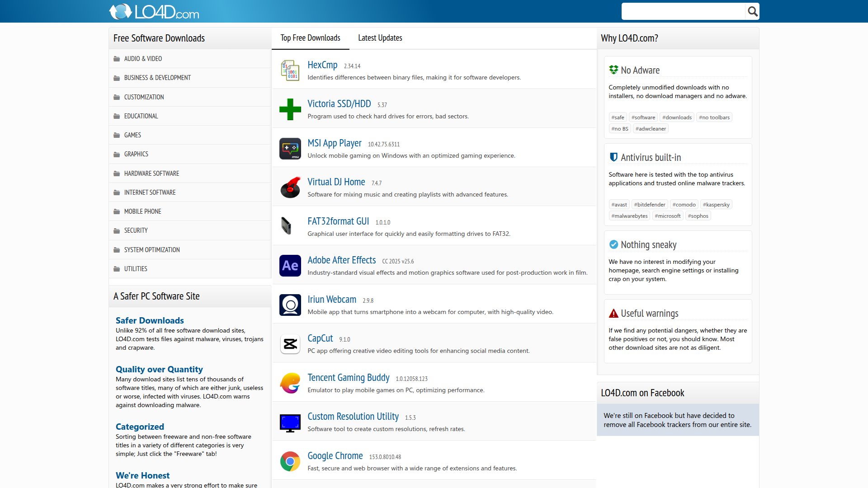Click the #no BS tag
This screenshot has height=488, width=868.
(620, 129)
